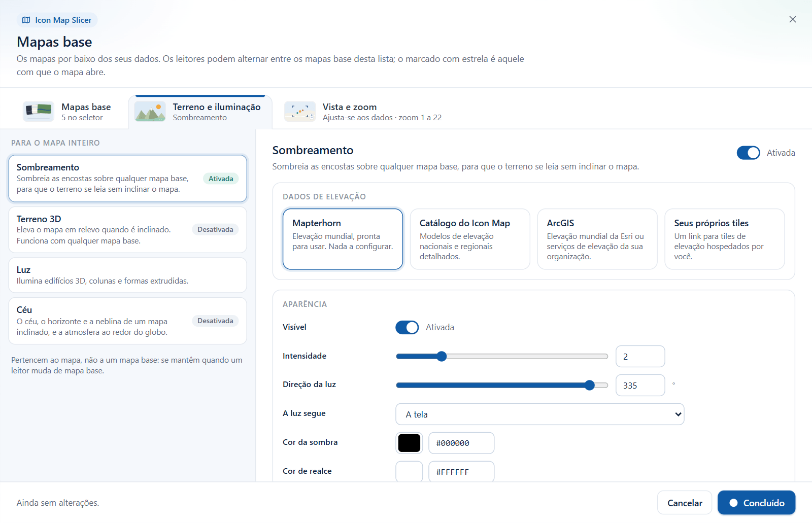Choose Catálogo do Icon Map elevation source
This screenshot has height=523, width=812.
click(470, 239)
